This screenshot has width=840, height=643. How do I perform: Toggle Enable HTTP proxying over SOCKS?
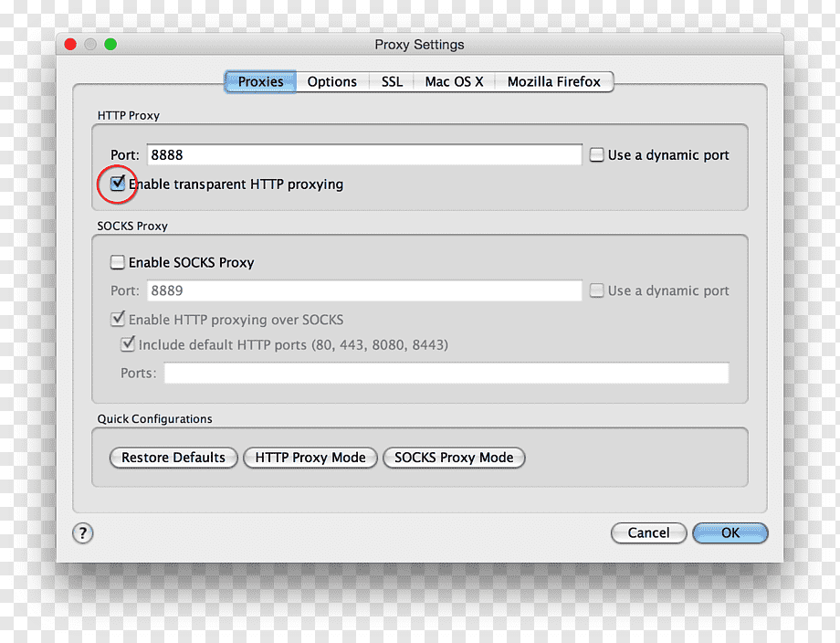click(117, 320)
